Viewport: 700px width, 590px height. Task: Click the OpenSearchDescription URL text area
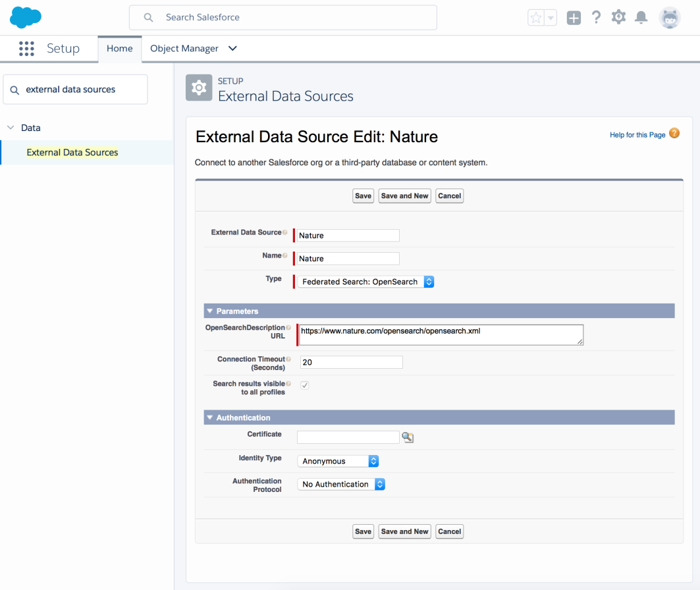(441, 335)
